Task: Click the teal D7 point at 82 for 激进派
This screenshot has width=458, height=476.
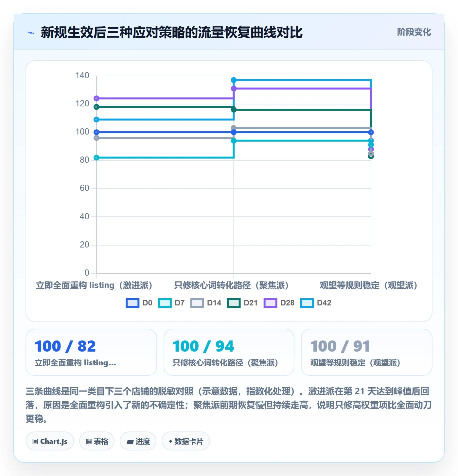Action: pos(97,158)
